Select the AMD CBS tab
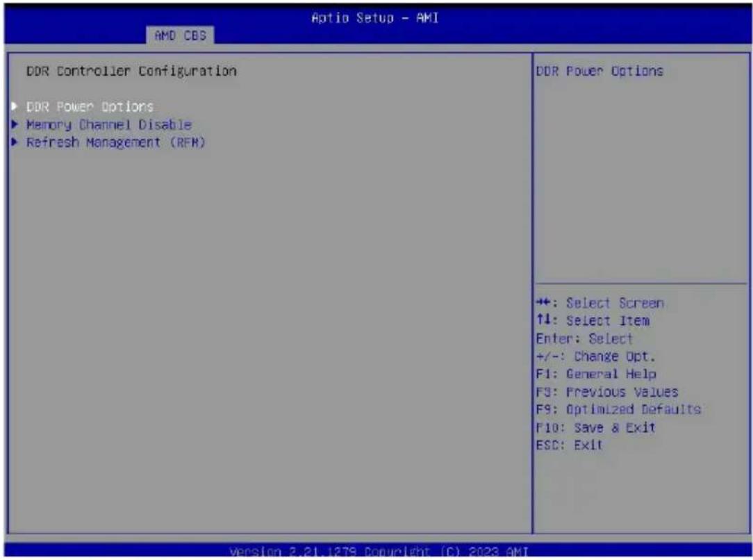 (x=180, y=35)
